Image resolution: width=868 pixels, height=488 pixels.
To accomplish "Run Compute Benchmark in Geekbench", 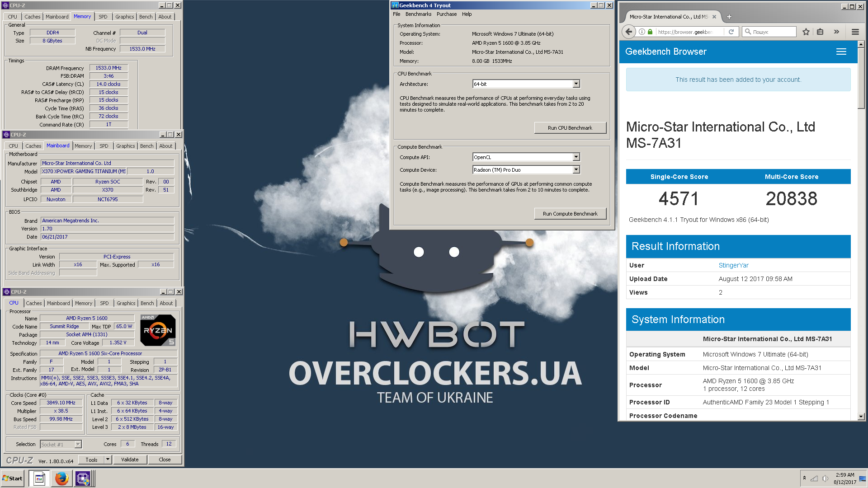I will pyautogui.click(x=570, y=214).
